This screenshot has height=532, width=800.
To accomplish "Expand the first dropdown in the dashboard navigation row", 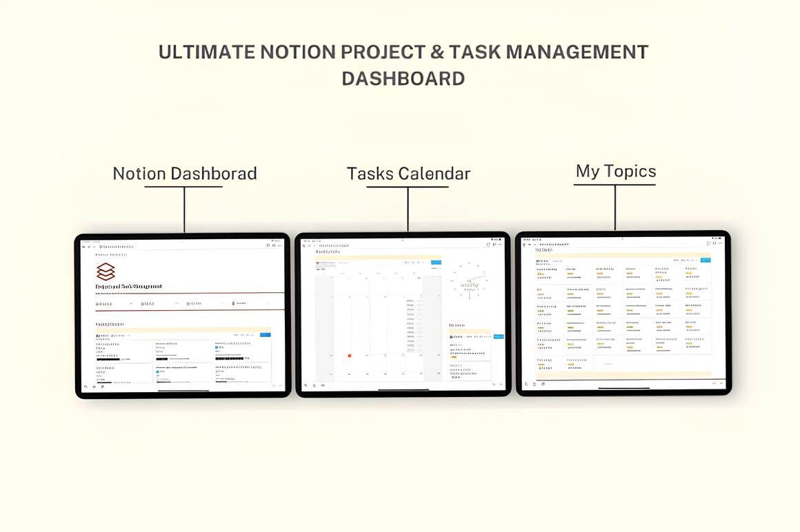I will coord(131,303).
